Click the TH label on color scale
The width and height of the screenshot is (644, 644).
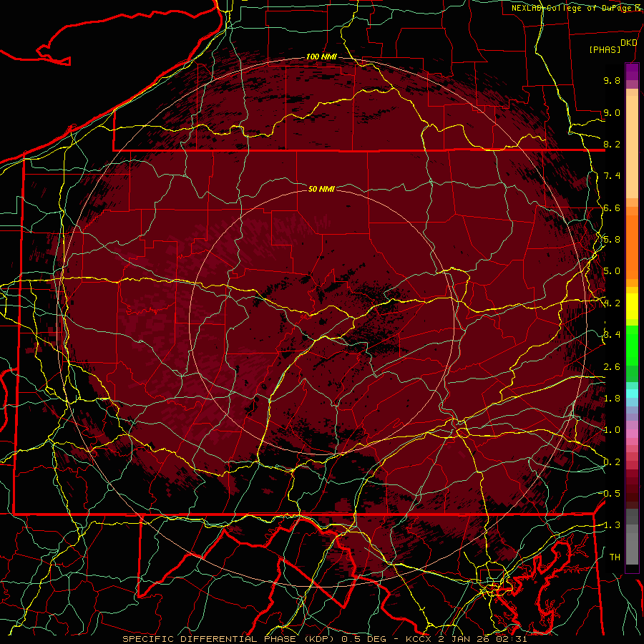[615, 557]
